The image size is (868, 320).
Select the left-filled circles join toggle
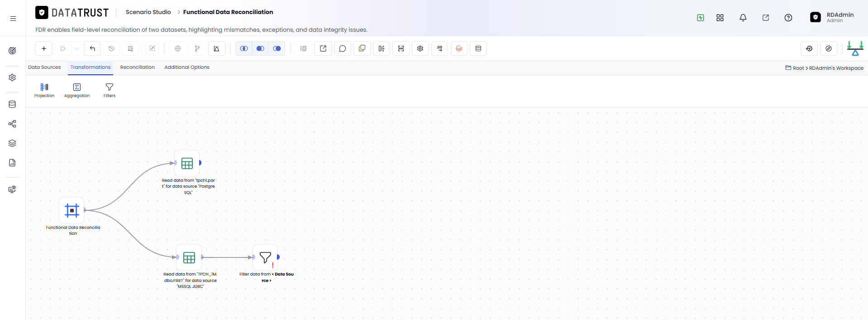point(260,48)
